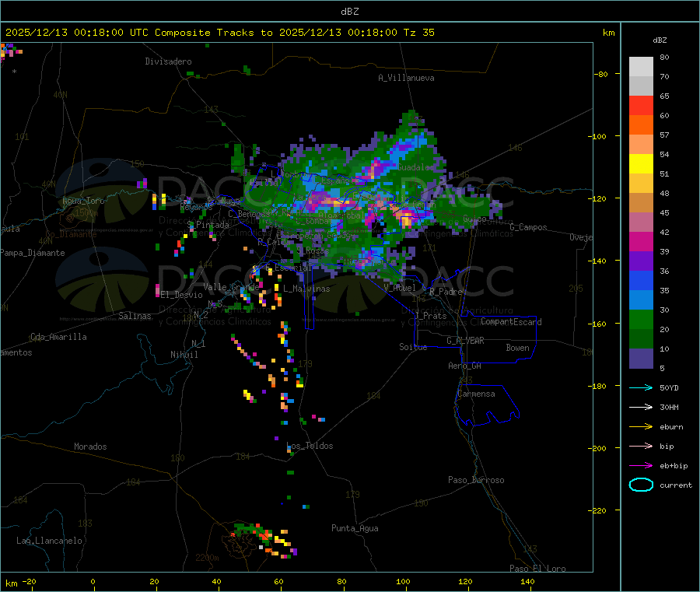700x592 pixels.
Task: Click the pink bip arrow icon
Action: click(641, 446)
